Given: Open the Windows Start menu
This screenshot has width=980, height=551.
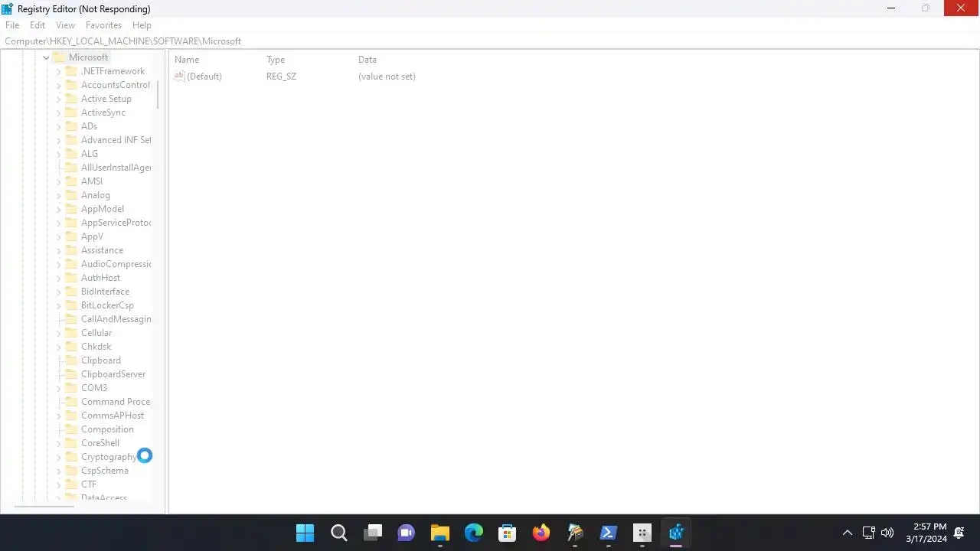Looking at the screenshot, I should point(305,533).
